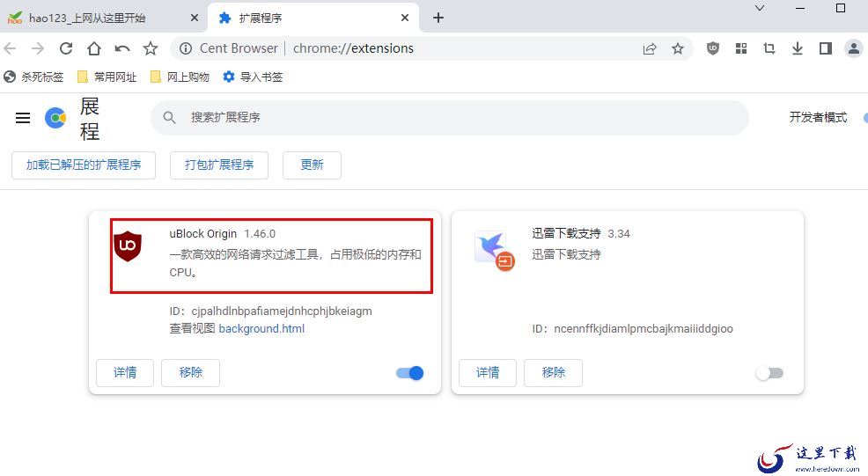Open 迅雷下载支持 详情 details
This screenshot has height=476, width=868.
point(488,372)
